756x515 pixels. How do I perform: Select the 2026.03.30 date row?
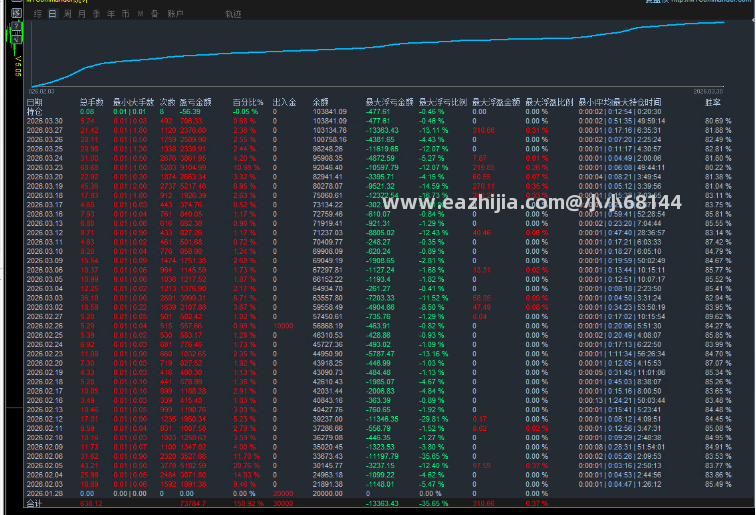click(44, 121)
